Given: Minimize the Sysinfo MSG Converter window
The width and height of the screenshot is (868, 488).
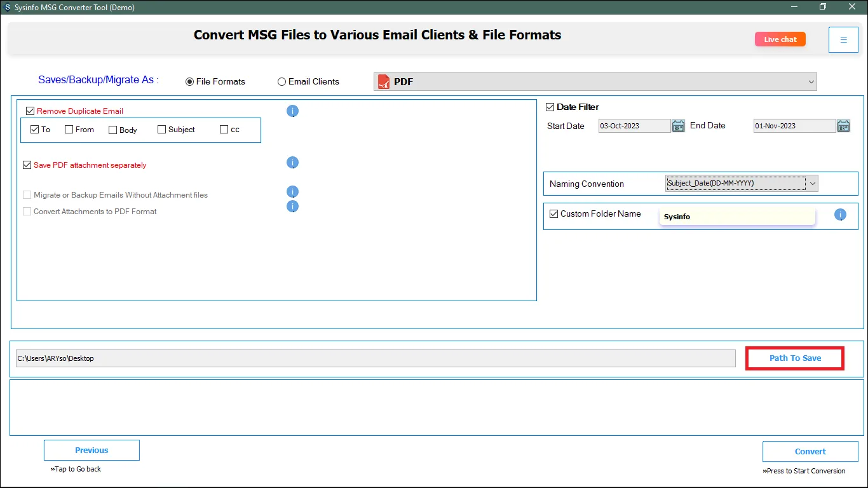Looking at the screenshot, I should [x=794, y=7].
